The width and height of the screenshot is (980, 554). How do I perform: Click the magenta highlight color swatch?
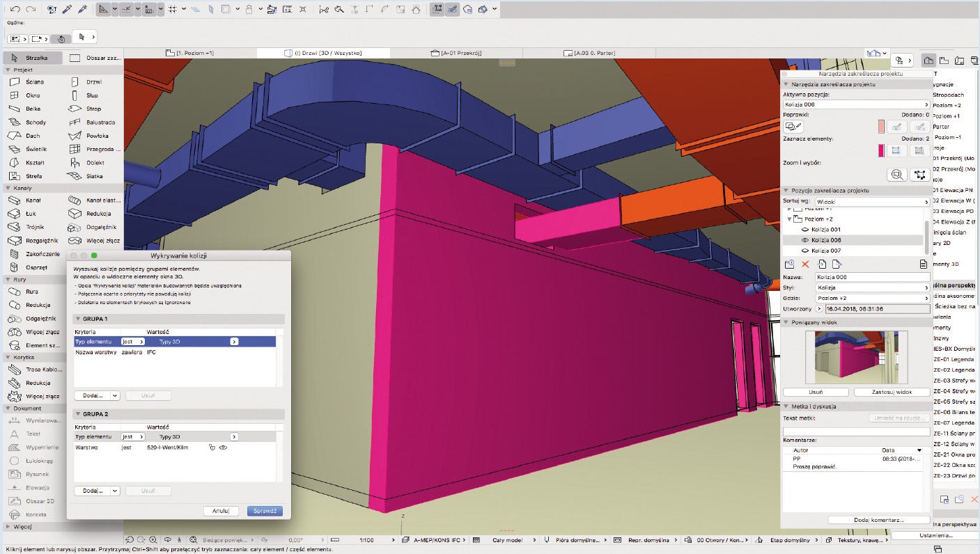881,150
